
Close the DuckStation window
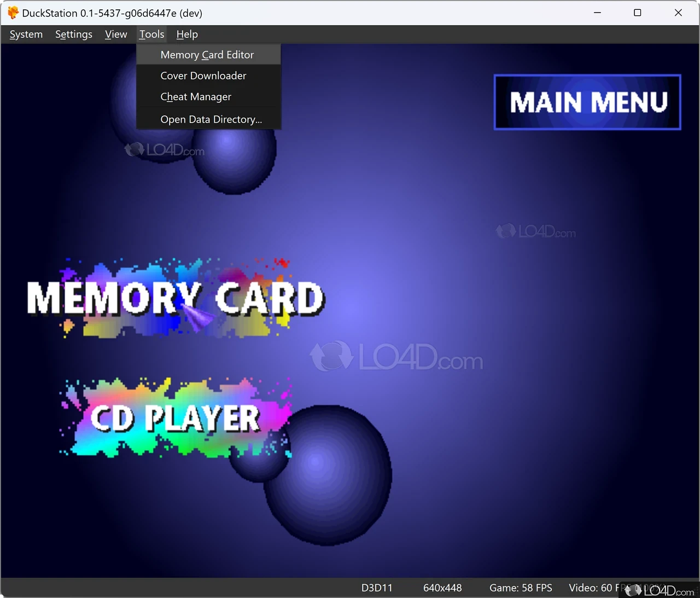coord(678,13)
